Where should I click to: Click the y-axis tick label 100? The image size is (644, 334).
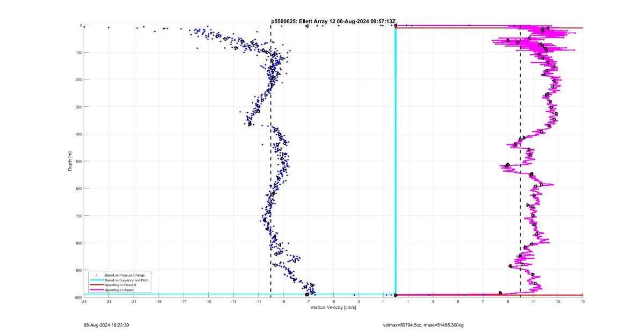(78, 53)
